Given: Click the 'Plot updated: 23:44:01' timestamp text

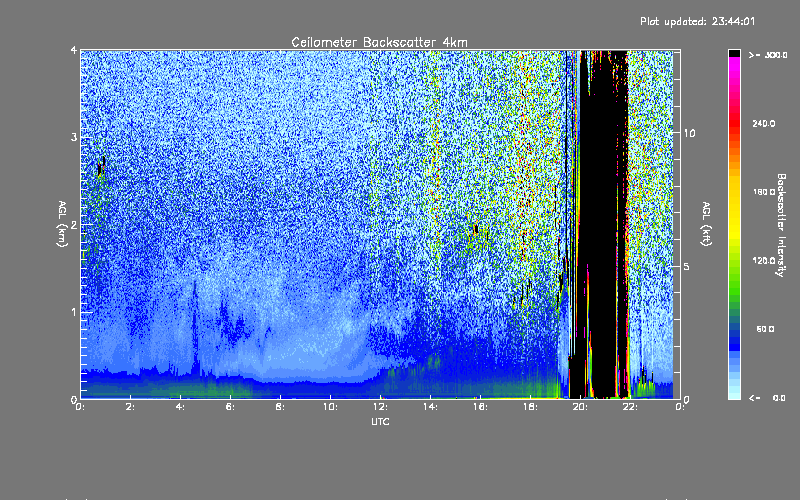Looking at the screenshot, I should click(697, 21).
